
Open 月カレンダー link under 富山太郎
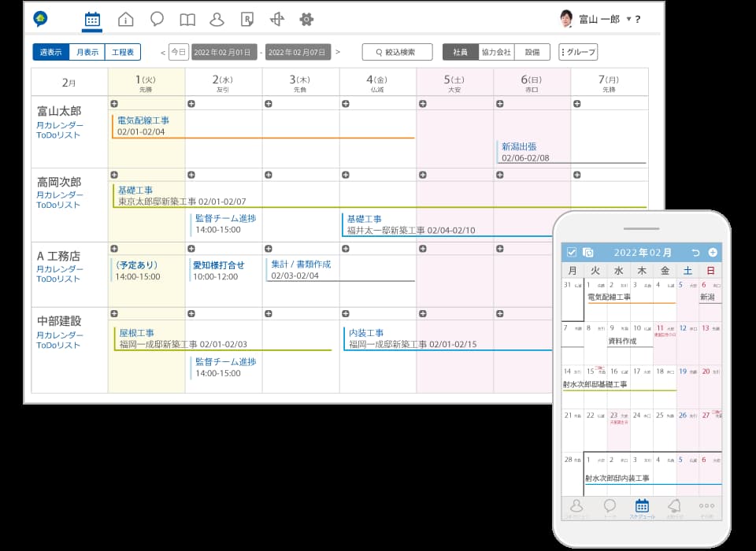(x=60, y=125)
